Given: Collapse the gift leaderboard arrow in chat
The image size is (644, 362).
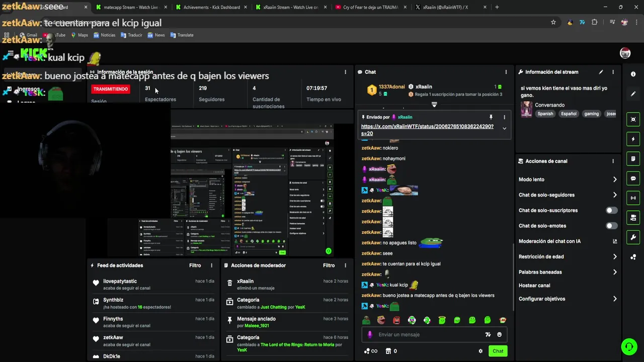Looking at the screenshot, I should pyautogui.click(x=434, y=105).
